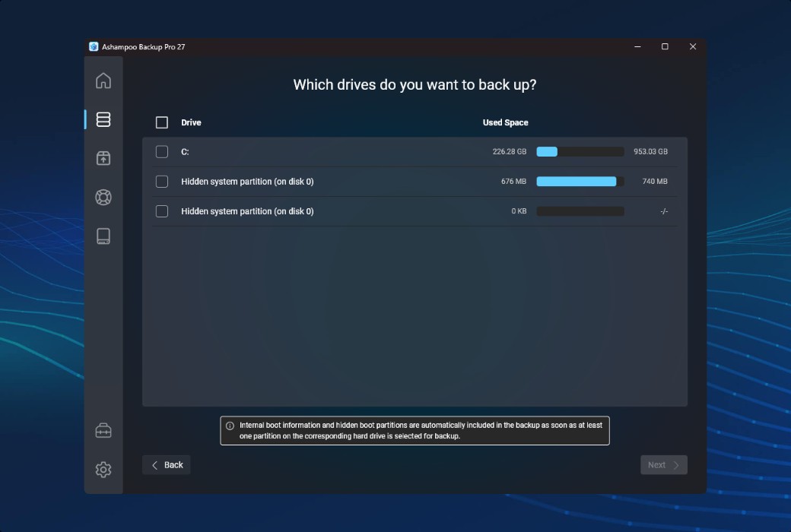Select the disk drives icon in the sidebar
791x532 pixels.
coord(103,236)
